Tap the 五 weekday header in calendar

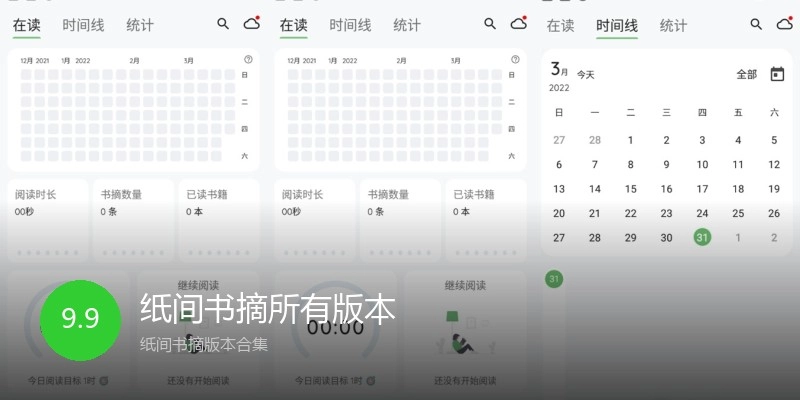738,113
